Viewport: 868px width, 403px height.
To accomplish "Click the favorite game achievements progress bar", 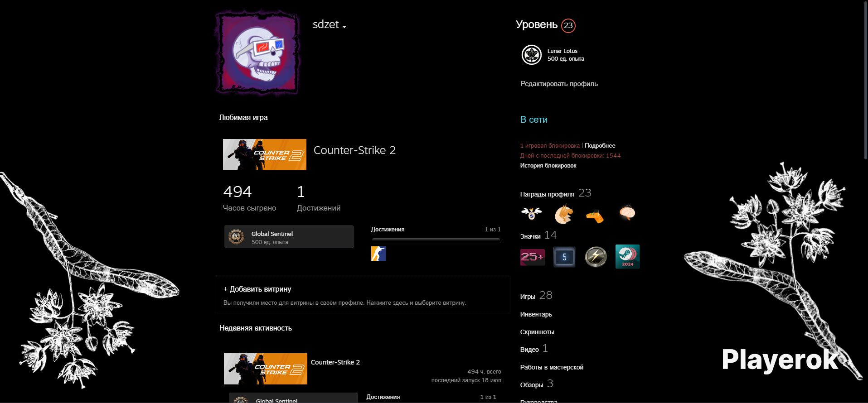I will 436,240.
